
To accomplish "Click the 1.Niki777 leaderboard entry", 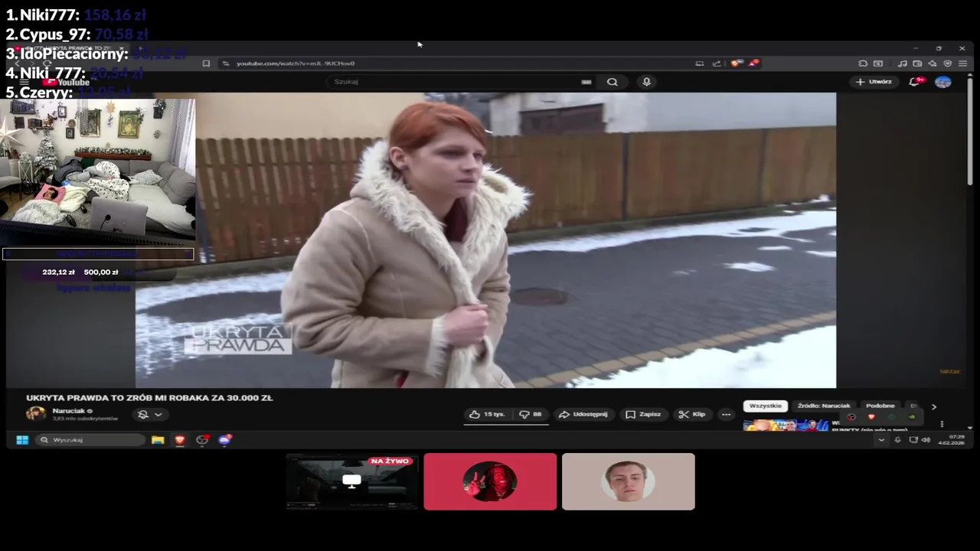I will (x=77, y=15).
